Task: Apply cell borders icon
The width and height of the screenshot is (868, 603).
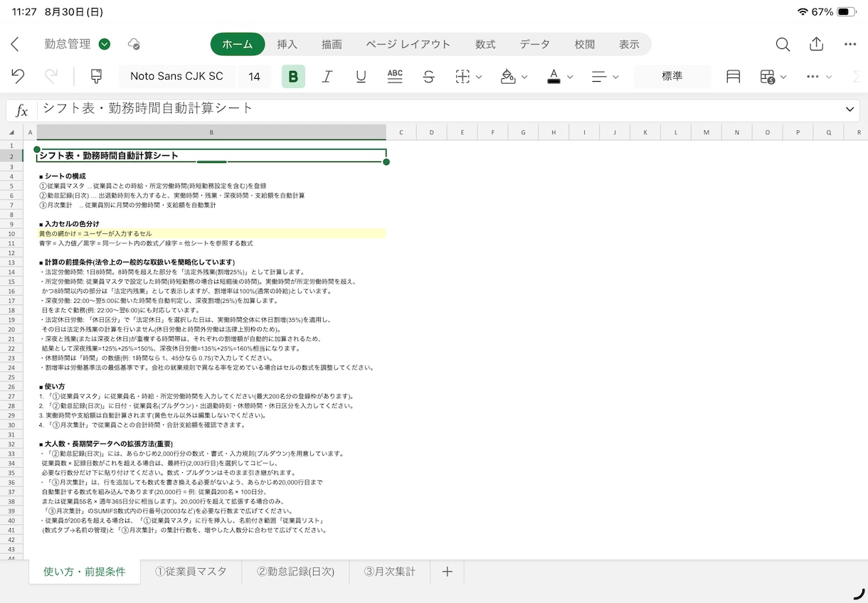Action: click(x=463, y=76)
